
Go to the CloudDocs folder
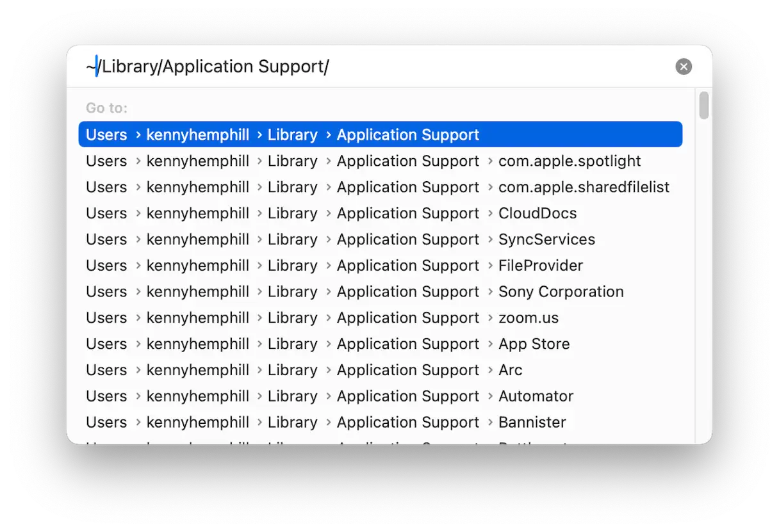[381, 213]
